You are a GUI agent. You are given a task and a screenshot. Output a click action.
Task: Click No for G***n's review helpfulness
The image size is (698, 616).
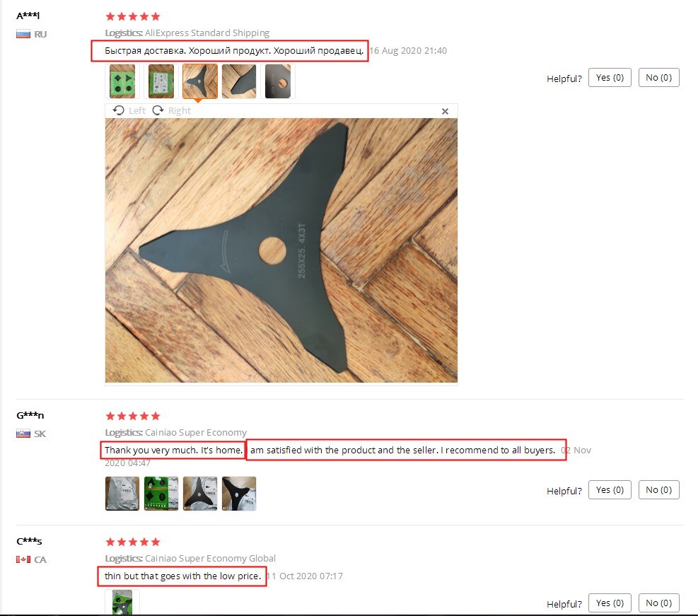click(658, 489)
